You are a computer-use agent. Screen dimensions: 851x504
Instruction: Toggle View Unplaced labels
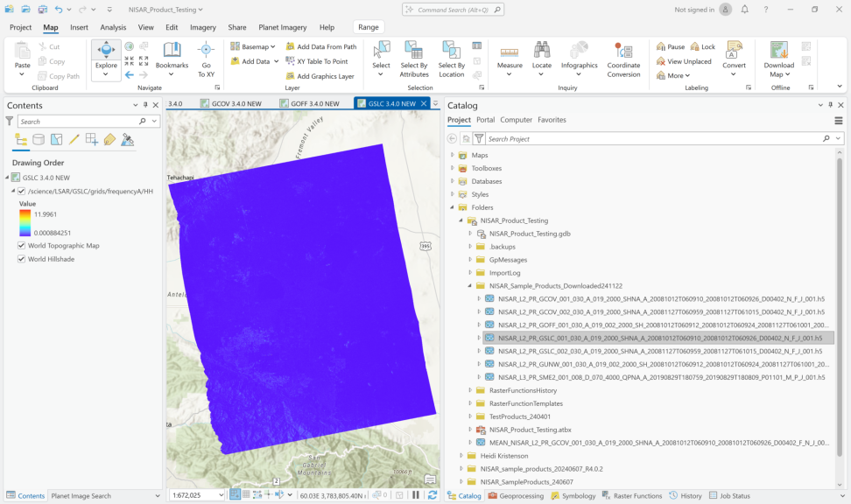(684, 61)
